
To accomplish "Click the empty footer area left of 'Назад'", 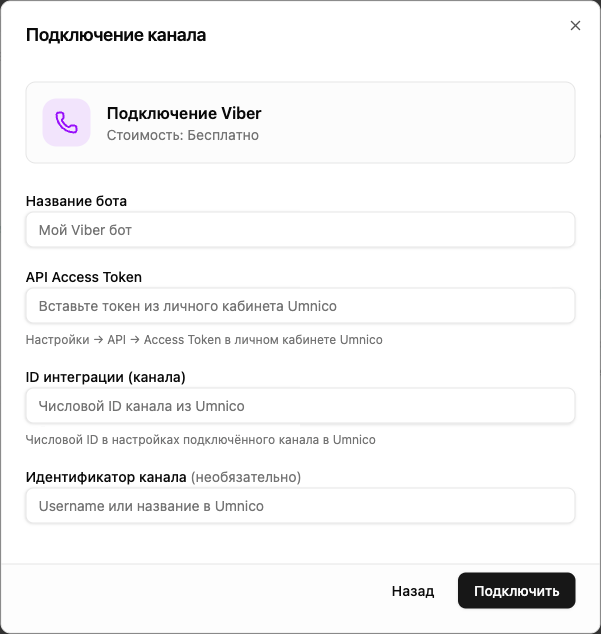I will point(200,591).
